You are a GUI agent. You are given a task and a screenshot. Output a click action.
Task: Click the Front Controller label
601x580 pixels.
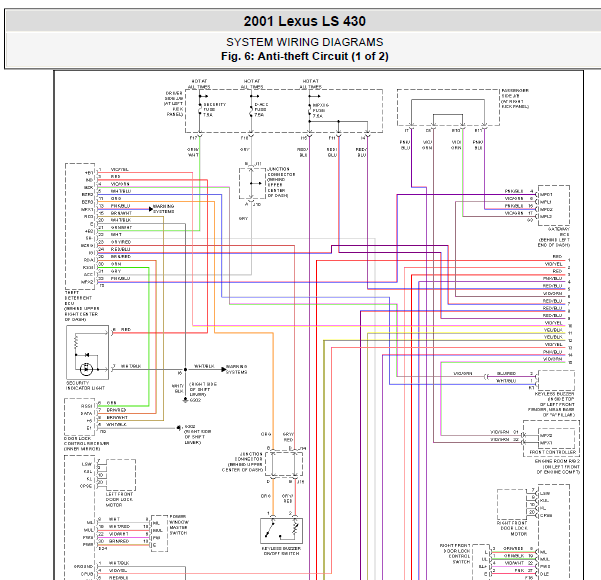tap(553, 452)
